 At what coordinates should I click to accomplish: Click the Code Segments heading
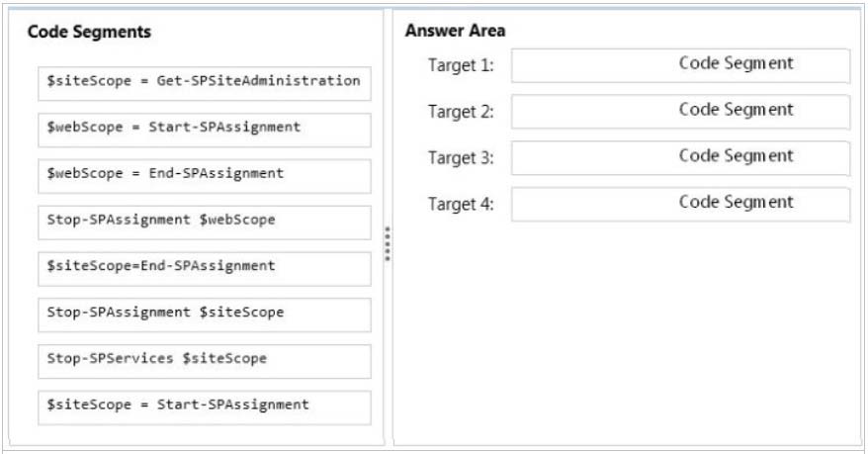coord(89,32)
